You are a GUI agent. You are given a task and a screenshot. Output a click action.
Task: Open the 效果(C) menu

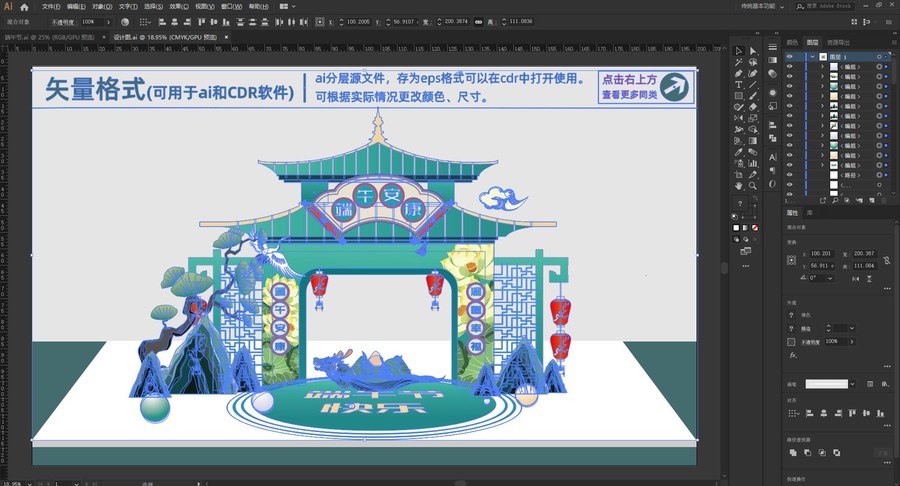tap(179, 6)
